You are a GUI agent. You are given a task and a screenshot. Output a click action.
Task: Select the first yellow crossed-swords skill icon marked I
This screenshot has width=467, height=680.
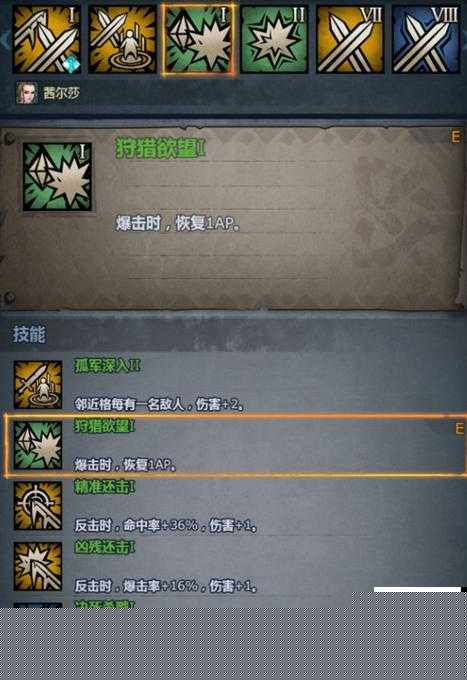[47, 39]
